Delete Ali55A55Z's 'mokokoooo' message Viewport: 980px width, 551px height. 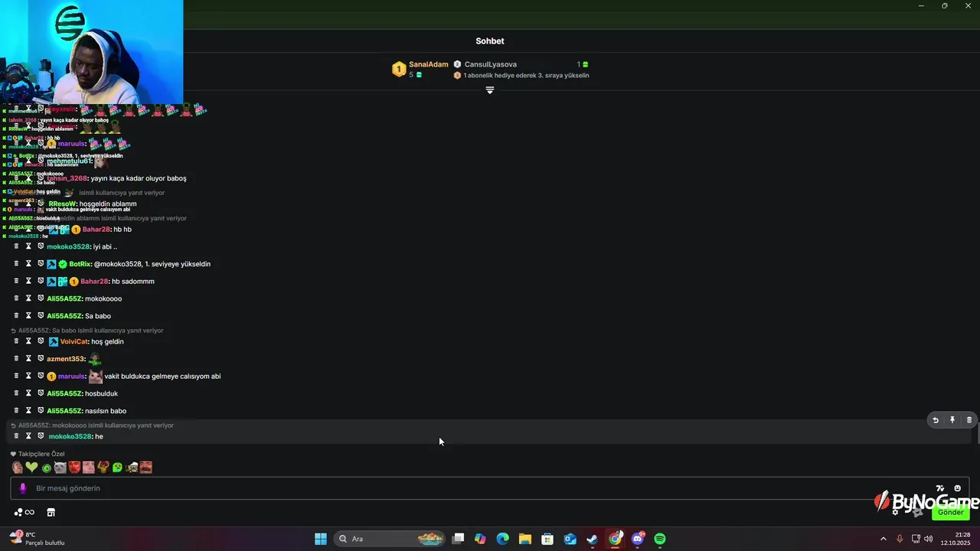pyautogui.click(x=16, y=298)
